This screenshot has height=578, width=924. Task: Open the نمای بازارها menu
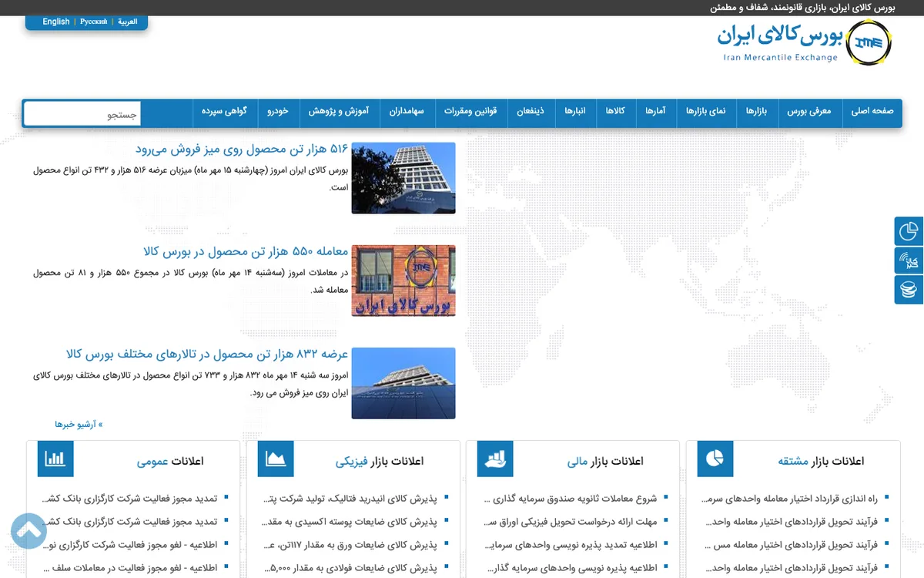click(706, 112)
